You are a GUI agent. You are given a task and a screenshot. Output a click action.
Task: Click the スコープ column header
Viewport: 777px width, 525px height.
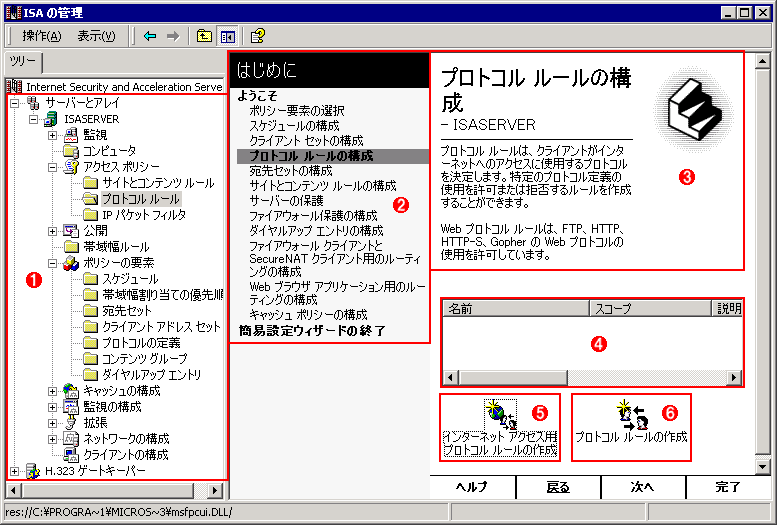[650, 308]
